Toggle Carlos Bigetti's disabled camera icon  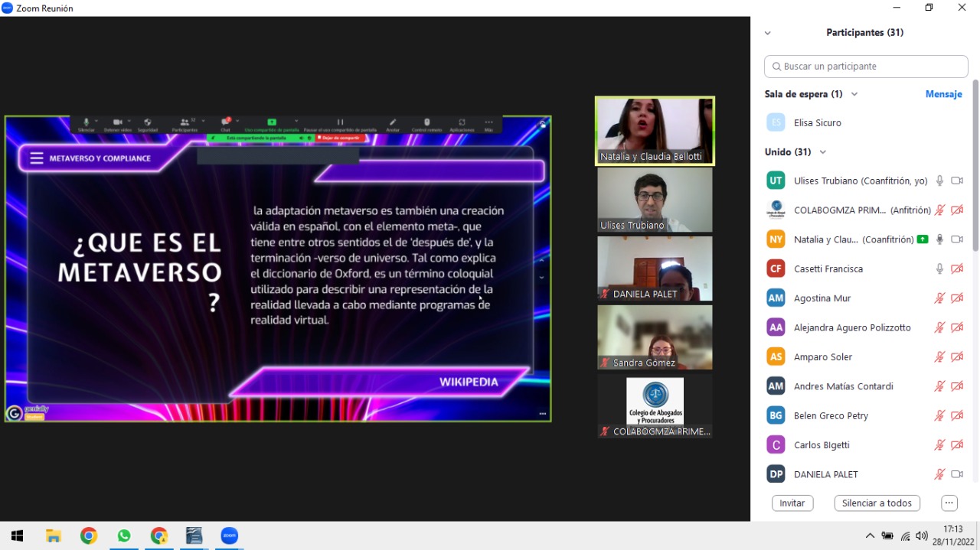coord(956,445)
